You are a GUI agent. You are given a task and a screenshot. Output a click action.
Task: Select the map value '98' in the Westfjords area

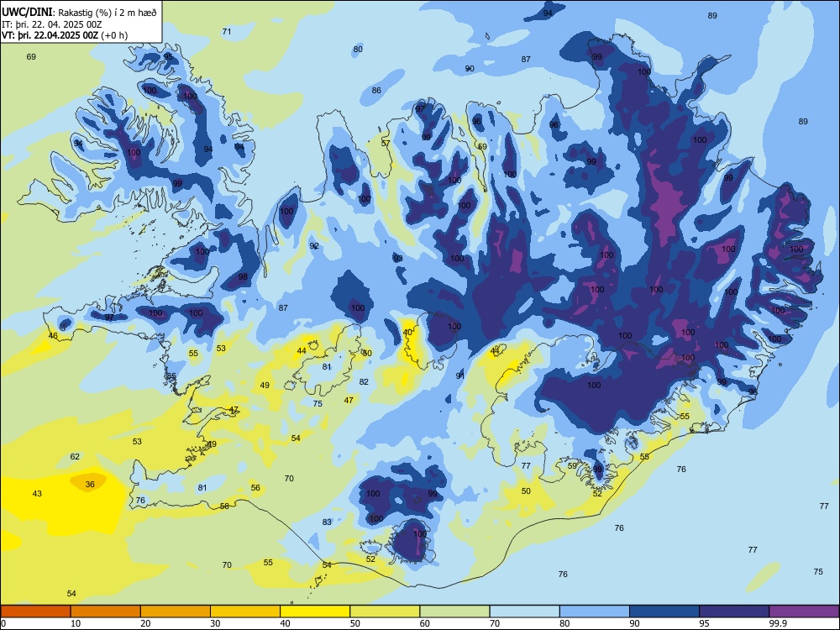(x=244, y=277)
